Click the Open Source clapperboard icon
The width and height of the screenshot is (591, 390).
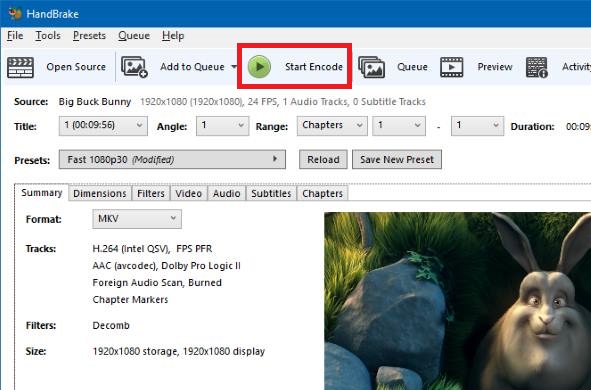click(20, 67)
